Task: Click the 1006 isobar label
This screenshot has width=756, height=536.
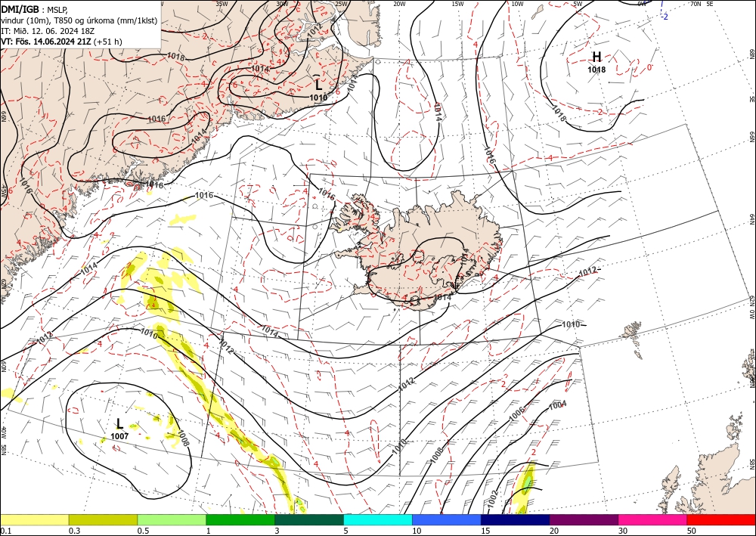Action: coord(517,414)
